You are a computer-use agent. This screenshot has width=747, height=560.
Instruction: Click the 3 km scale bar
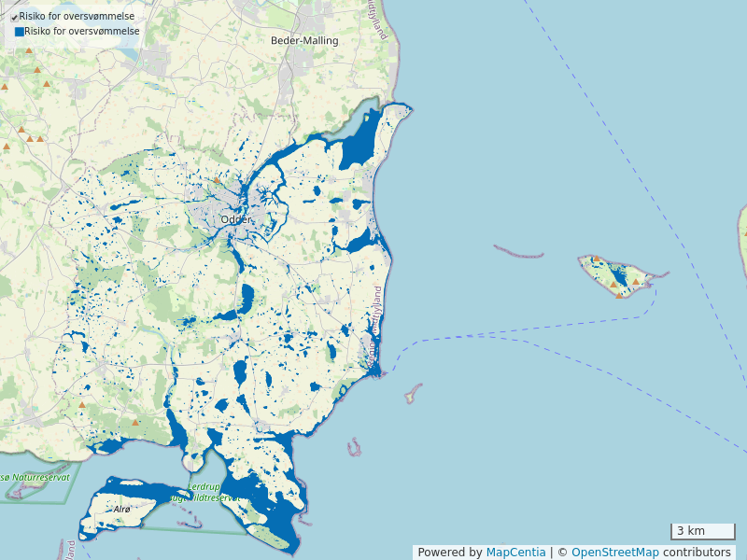(702, 531)
